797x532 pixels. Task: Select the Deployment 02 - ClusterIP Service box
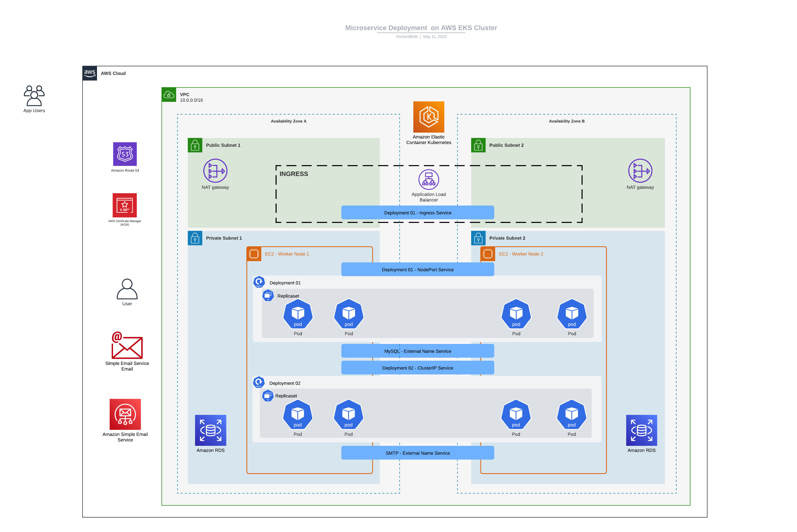click(418, 368)
